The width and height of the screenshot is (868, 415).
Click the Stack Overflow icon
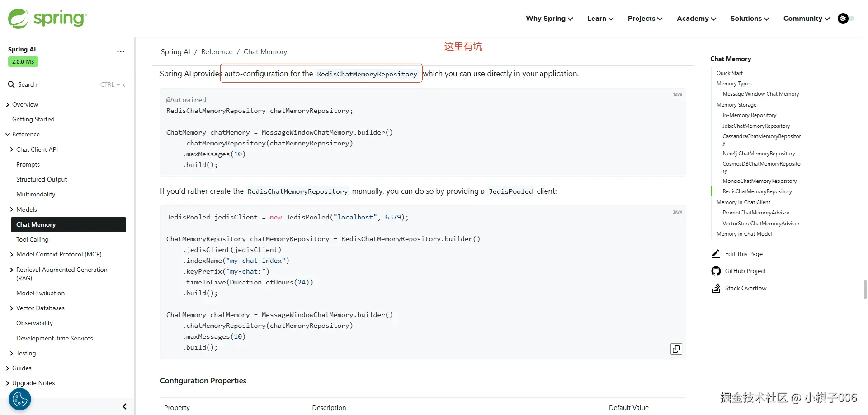point(716,288)
